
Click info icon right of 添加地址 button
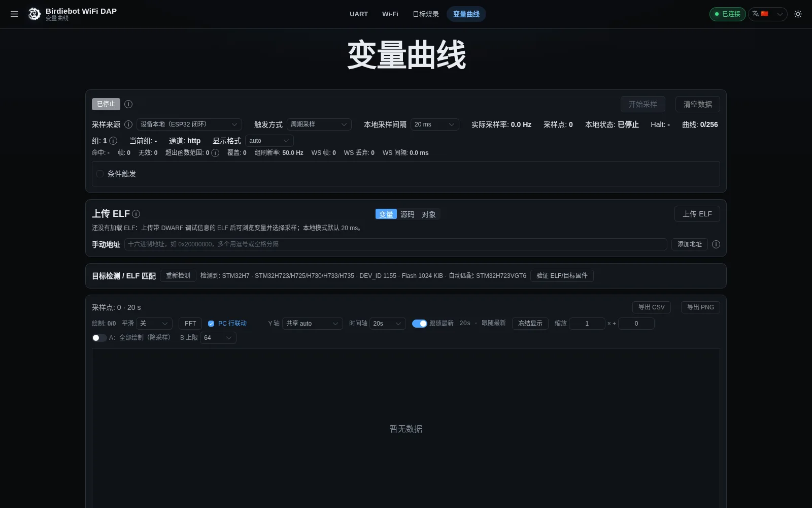pyautogui.click(x=716, y=244)
